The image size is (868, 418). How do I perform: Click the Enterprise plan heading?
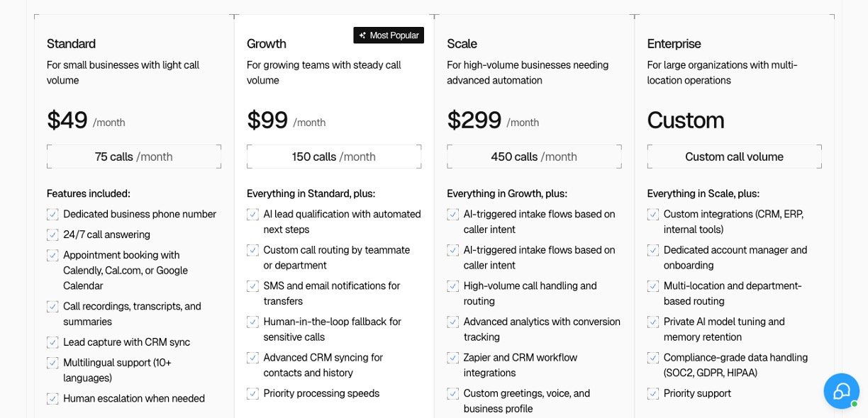(x=674, y=44)
